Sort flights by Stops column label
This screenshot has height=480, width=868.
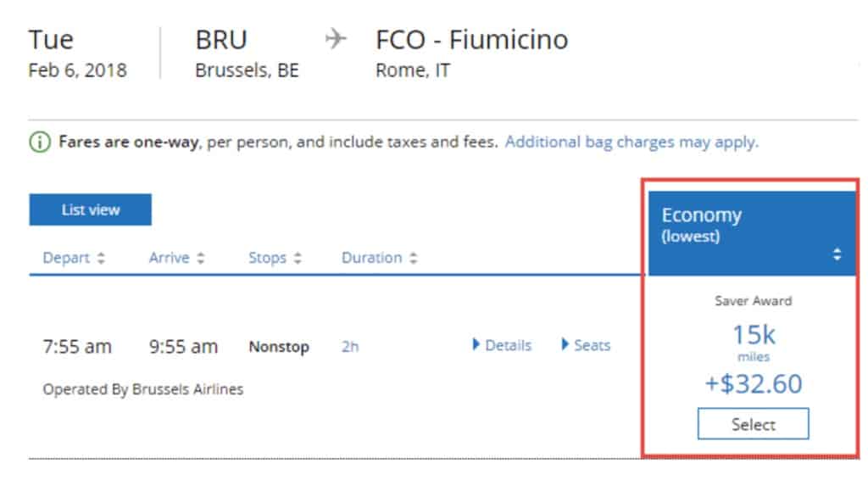click(x=267, y=258)
